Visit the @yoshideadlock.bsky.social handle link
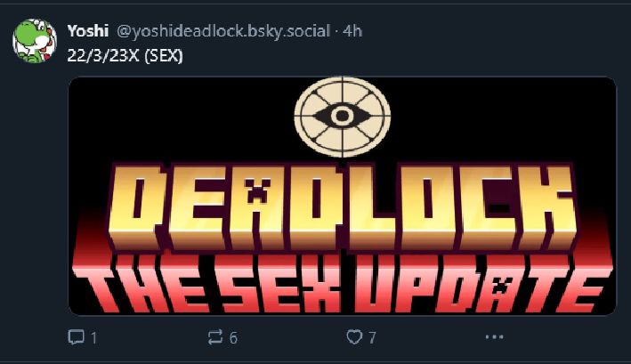 (x=223, y=31)
